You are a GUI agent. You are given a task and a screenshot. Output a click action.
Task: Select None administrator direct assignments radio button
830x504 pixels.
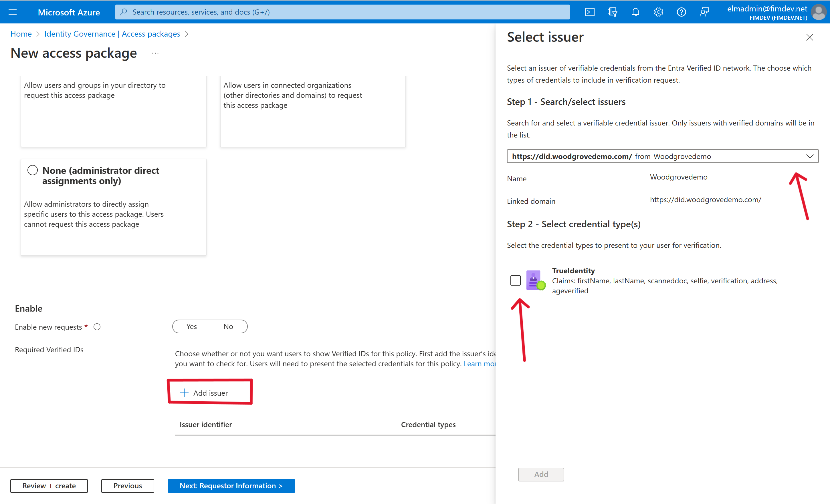tap(33, 171)
